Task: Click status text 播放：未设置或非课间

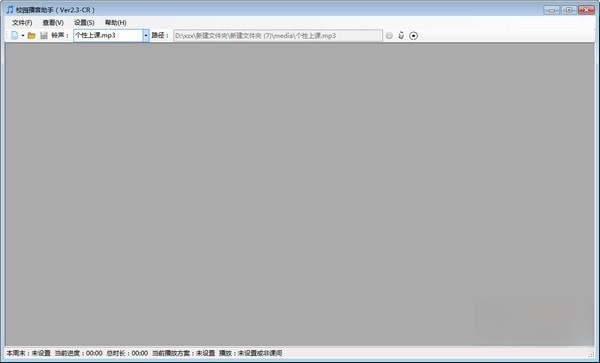Action: pos(251,353)
